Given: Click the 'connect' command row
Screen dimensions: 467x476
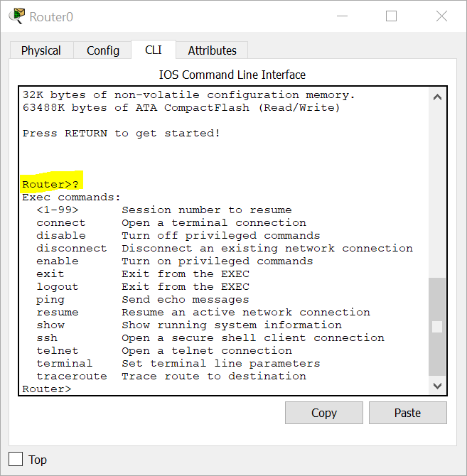Looking at the screenshot, I should [171, 223].
